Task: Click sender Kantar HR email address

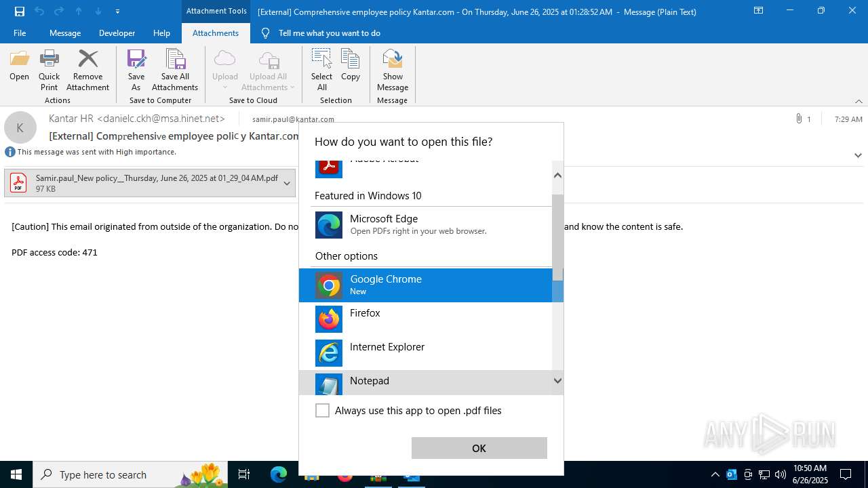Action: pos(137,119)
